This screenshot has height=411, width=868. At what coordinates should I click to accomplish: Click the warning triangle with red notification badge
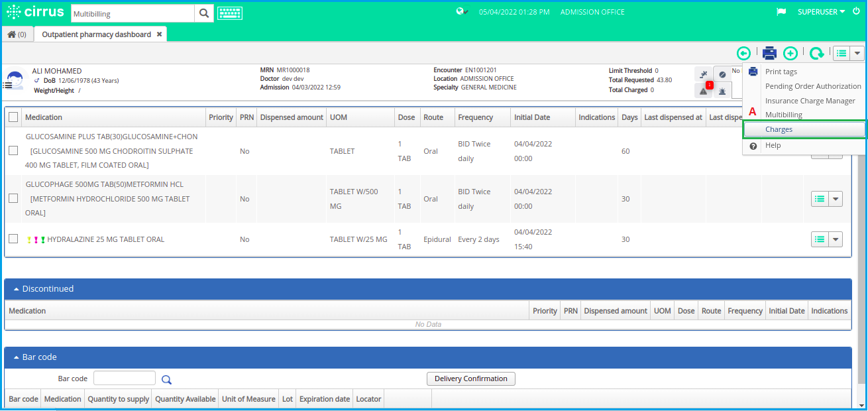pyautogui.click(x=704, y=90)
